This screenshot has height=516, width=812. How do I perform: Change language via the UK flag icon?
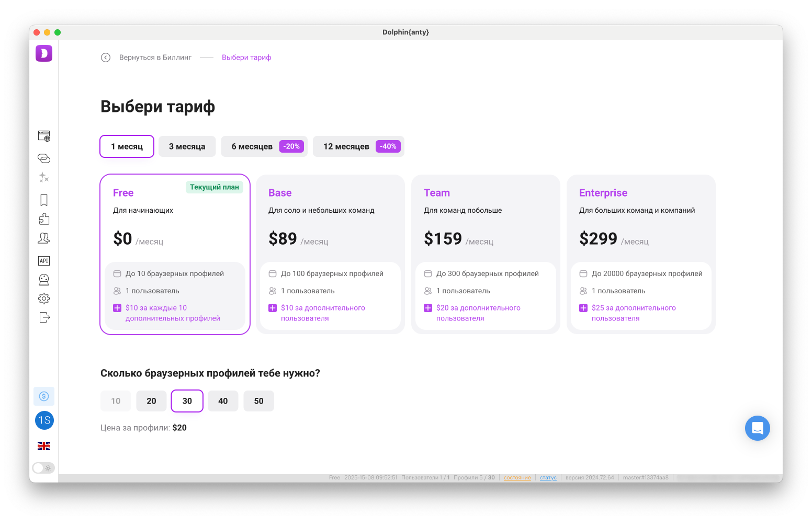pyautogui.click(x=44, y=446)
